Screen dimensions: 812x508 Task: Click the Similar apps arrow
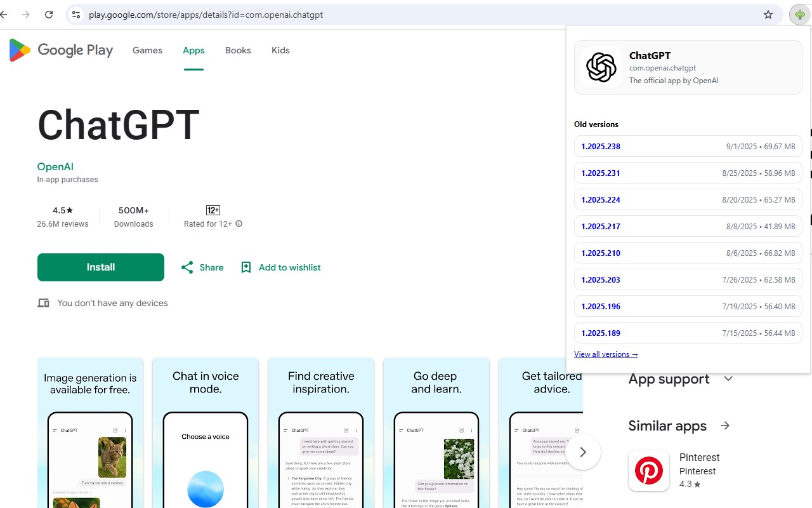[x=725, y=425]
